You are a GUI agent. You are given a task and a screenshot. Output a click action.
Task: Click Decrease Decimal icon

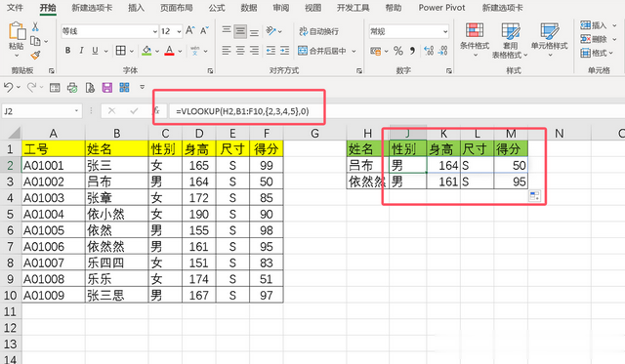coord(442,51)
